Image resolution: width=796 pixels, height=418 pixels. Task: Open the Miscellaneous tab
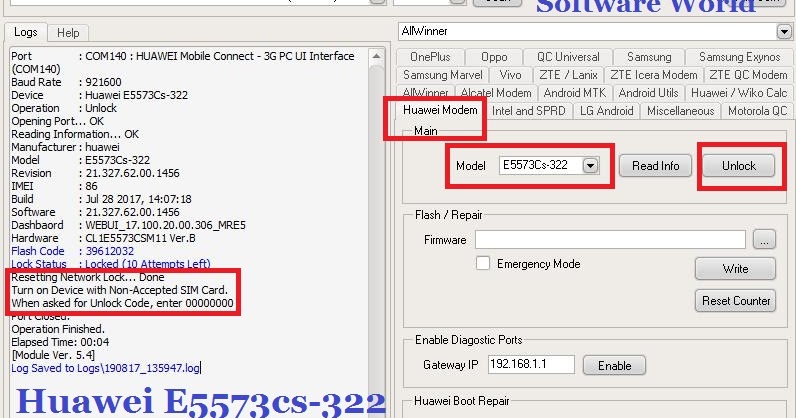pyautogui.click(x=680, y=111)
